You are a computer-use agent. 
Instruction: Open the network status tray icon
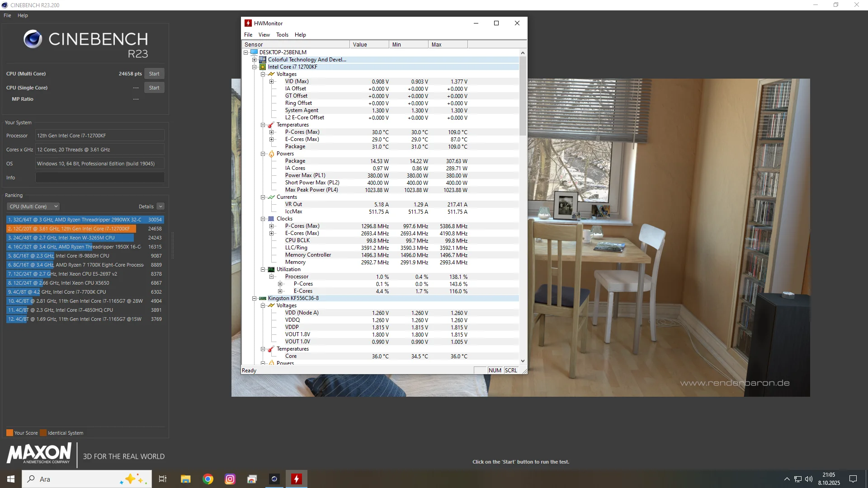798,479
